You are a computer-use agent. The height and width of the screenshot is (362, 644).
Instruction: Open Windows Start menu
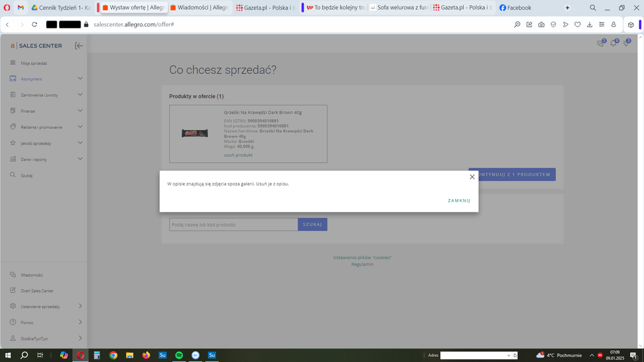pyautogui.click(x=8, y=356)
